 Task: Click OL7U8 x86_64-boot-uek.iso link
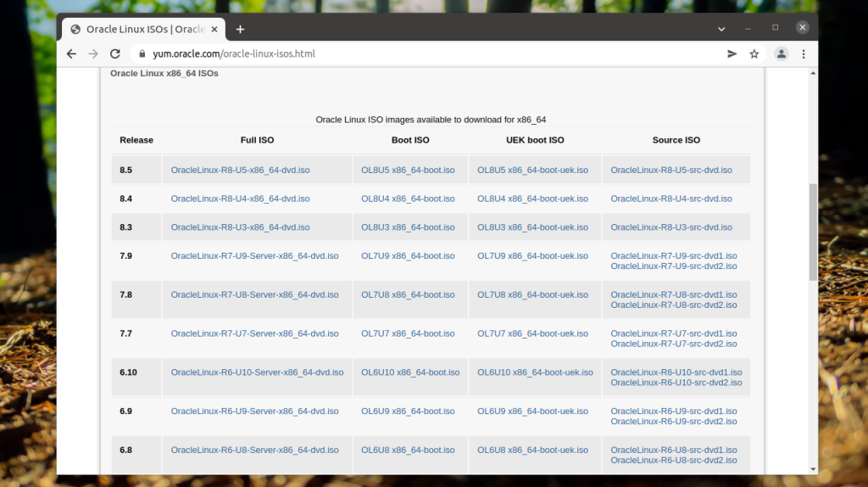point(532,294)
